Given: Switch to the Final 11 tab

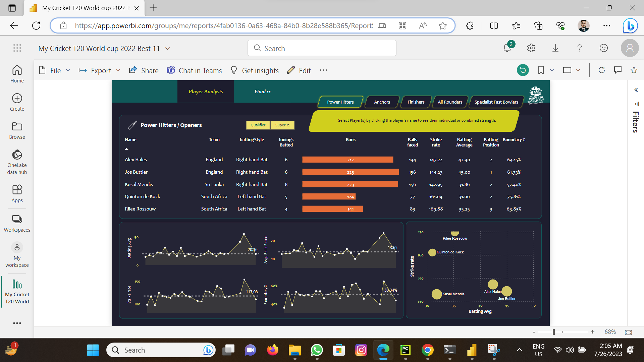Looking at the screenshot, I should click(263, 91).
